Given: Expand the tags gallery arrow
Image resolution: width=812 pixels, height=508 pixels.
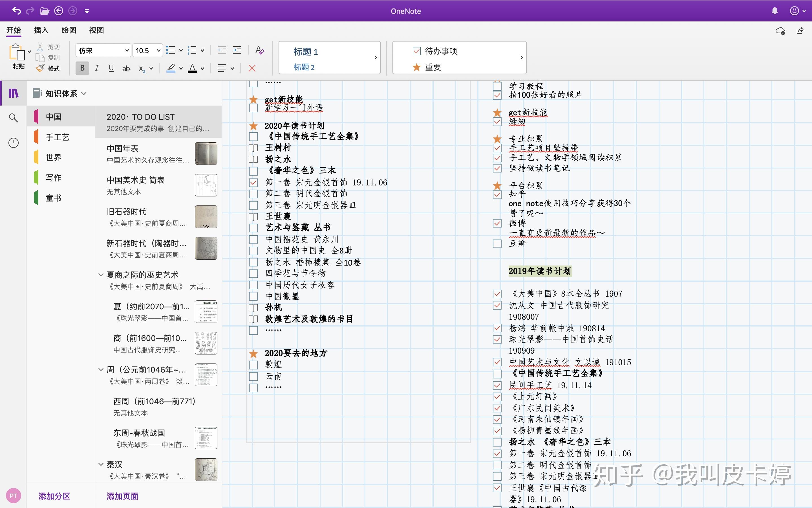Looking at the screenshot, I should point(521,58).
